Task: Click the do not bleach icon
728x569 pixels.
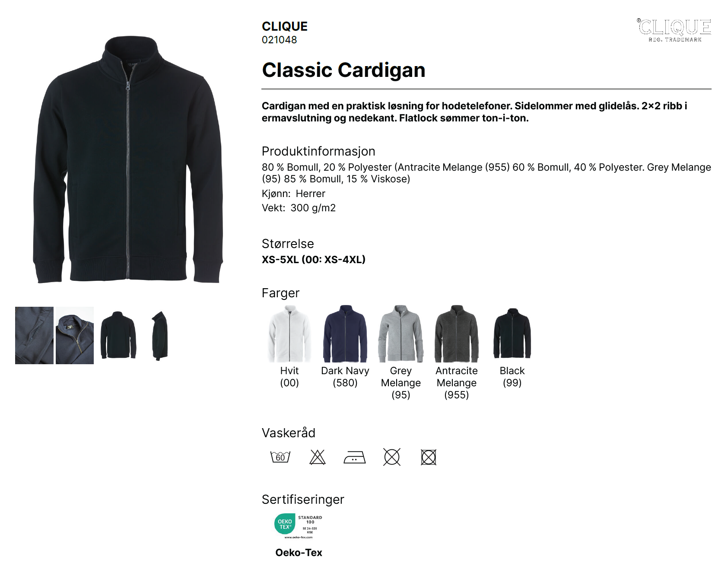Action: point(318,457)
